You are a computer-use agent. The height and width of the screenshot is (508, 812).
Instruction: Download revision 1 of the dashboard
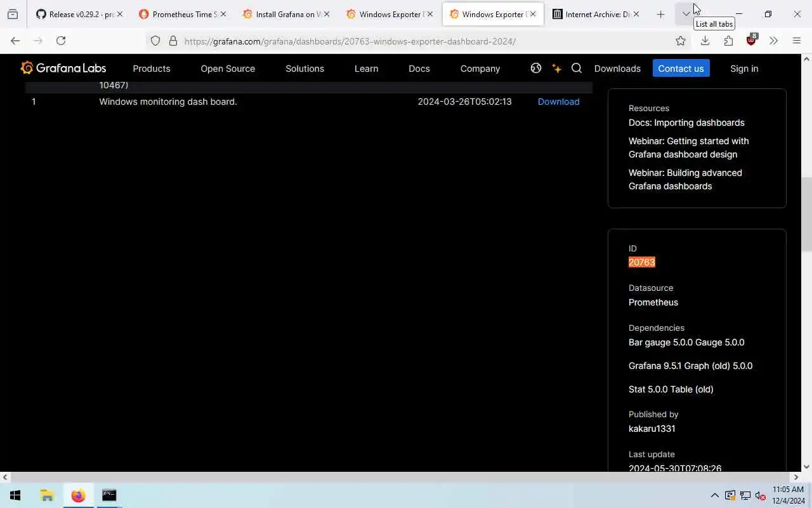click(x=558, y=102)
